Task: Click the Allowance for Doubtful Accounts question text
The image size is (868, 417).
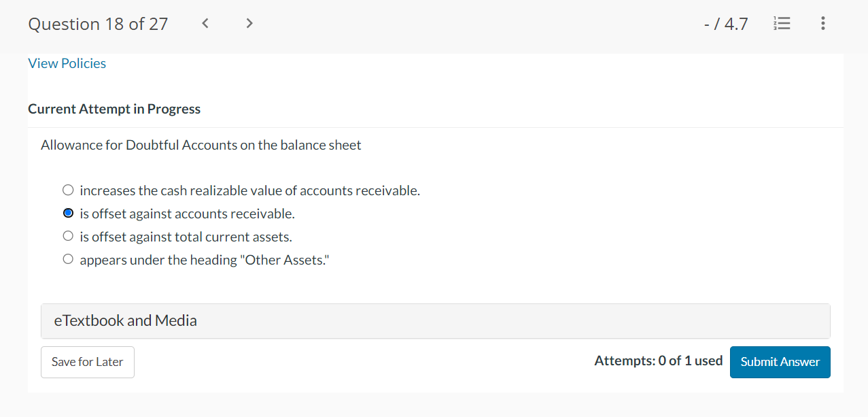Action: pos(201,145)
